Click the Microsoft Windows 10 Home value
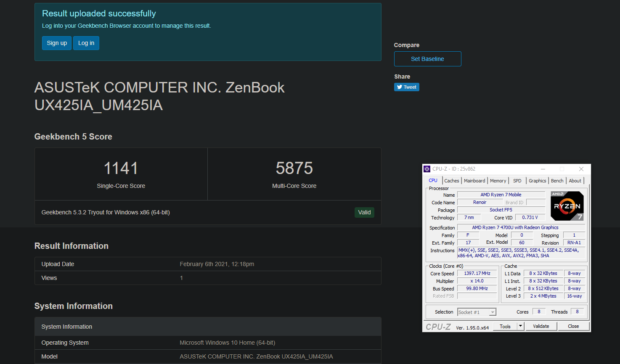Screen dimensions: 620x364 coord(228,343)
